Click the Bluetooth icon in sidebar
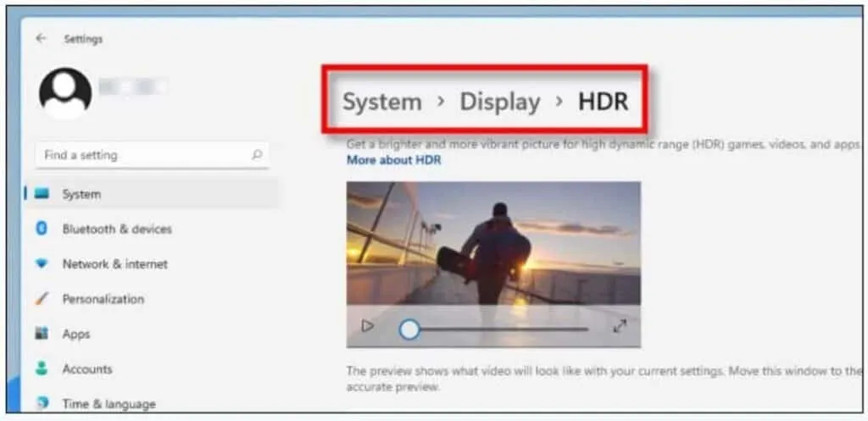 coord(42,229)
